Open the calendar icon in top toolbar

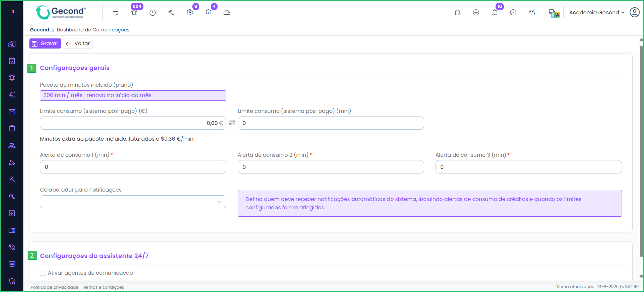(x=116, y=13)
